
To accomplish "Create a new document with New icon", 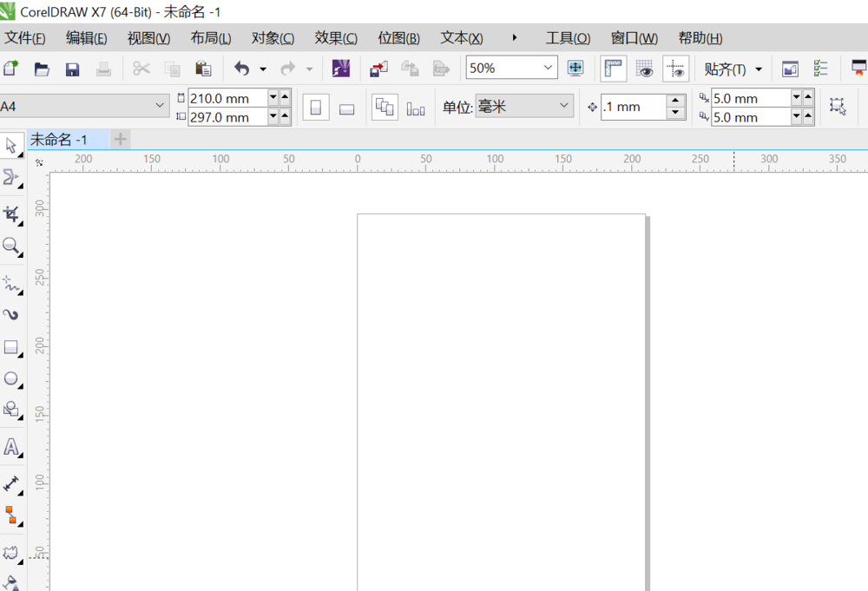I will click(x=10, y=69).
